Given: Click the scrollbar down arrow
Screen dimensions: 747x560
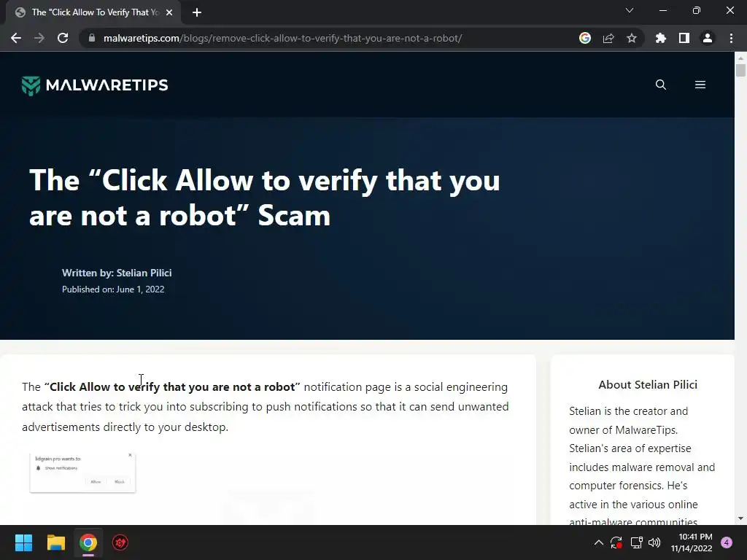Looking at the screenshot, I should click(740, 518).
